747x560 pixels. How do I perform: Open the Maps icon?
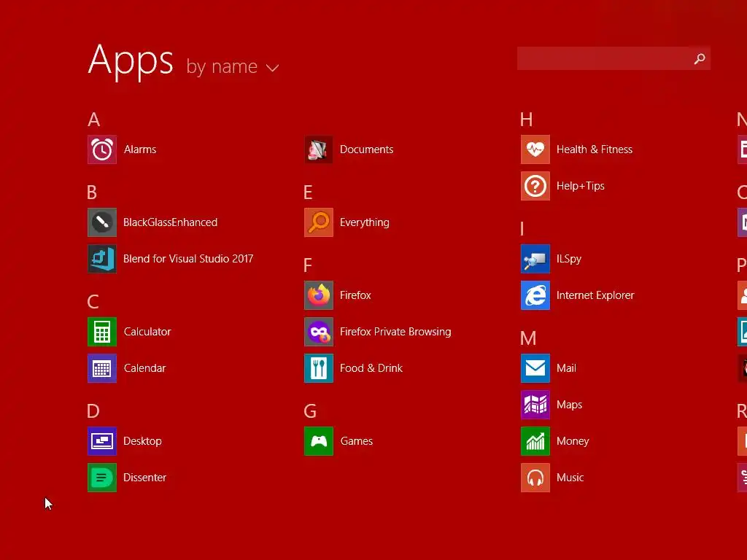tap(535, 405)
